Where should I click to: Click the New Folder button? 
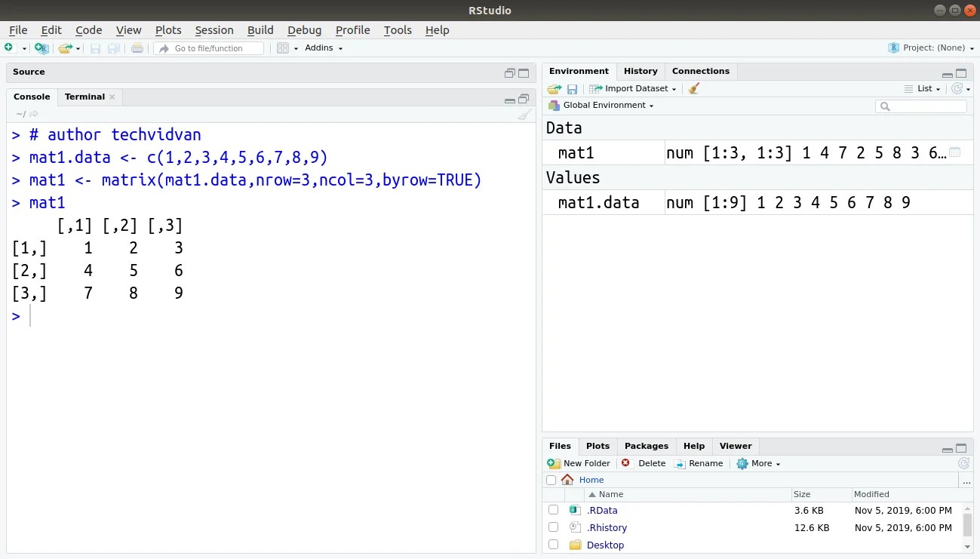click(579, 463)
